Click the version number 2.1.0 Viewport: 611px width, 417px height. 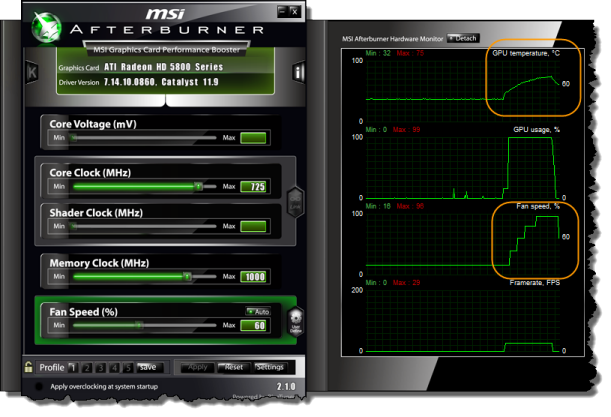286,387
